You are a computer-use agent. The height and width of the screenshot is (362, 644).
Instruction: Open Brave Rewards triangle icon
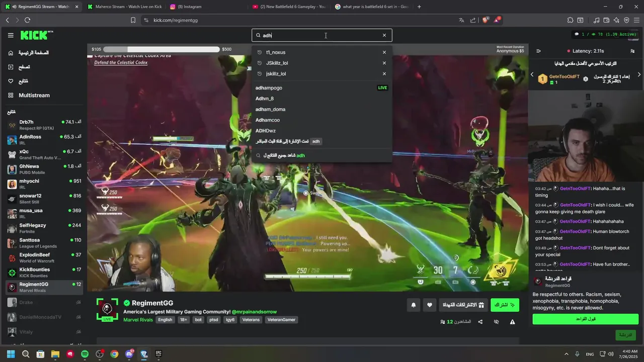[497, 20]
